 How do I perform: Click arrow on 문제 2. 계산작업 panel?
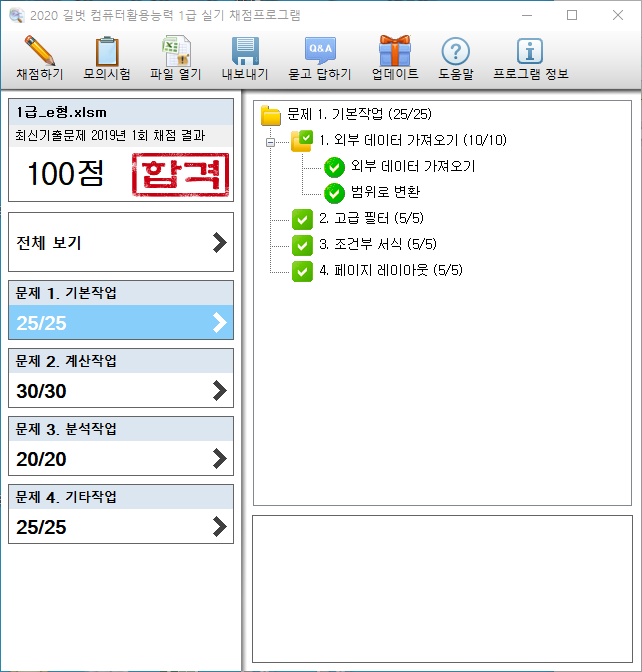click(x=220, y=391)
